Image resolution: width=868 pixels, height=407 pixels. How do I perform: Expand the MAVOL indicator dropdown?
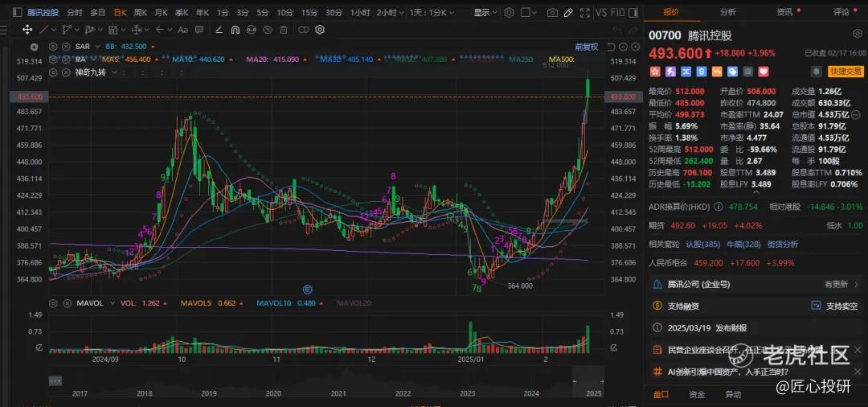tap(112, 303)
